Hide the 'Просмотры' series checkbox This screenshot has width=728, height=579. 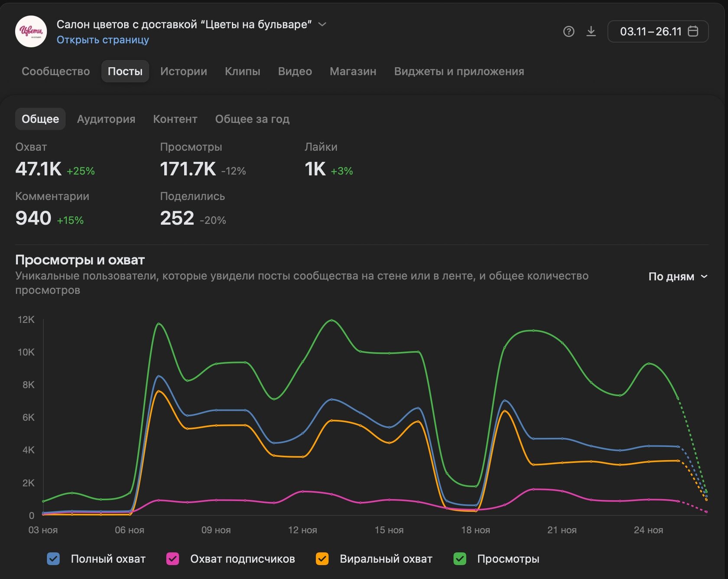[x=460, y=559]
